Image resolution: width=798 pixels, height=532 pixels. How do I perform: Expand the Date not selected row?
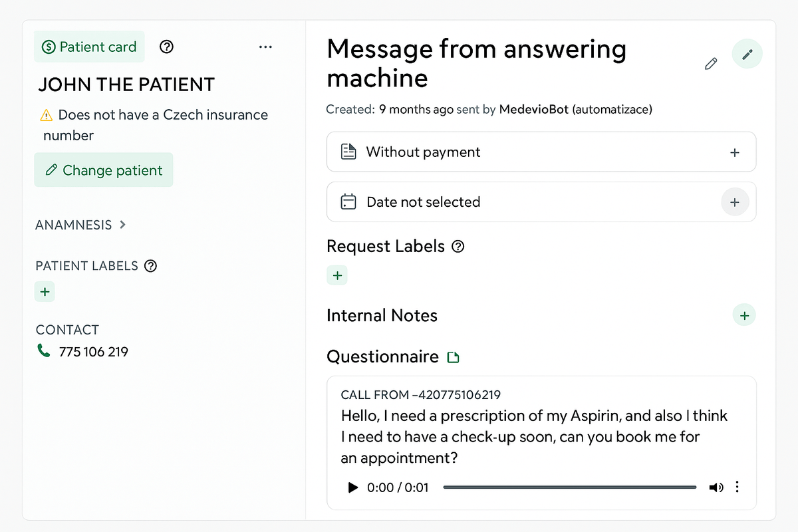735,202
